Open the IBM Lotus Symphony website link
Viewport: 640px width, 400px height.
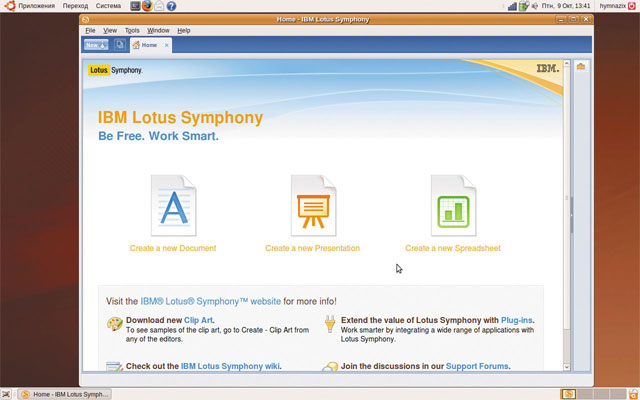point(211,301)
